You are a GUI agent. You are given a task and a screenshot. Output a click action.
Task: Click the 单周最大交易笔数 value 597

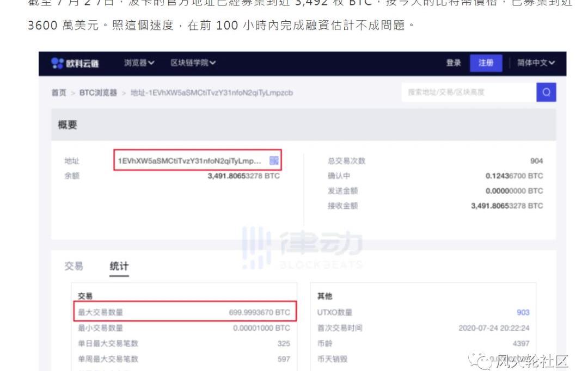(x=284, y=359)
